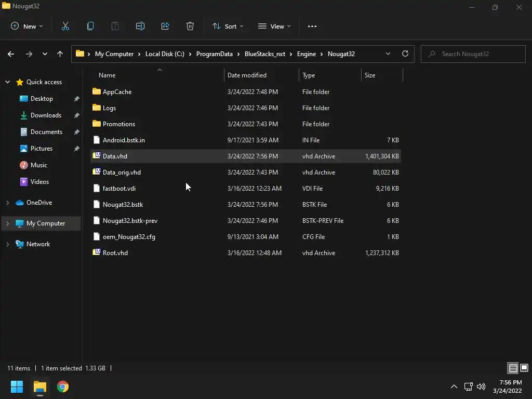Image resolution: width=532 pixels, height=399 pixels.
Task: Open the network tray icon
Action: (469, 387)
